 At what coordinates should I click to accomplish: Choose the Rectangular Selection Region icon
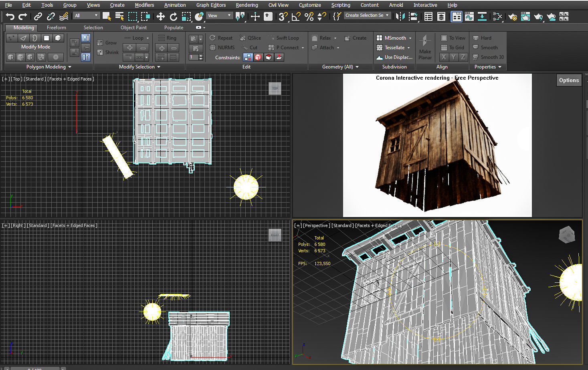pos(132,16)
